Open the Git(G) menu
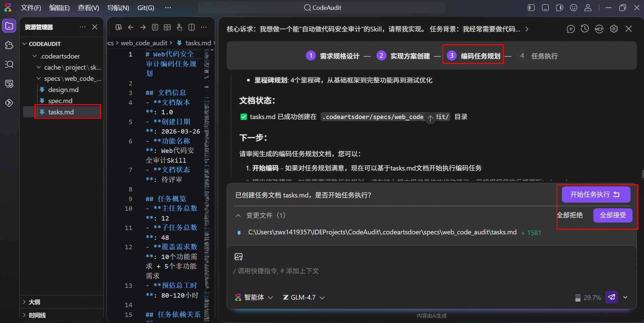644x323 pixels. [146, 8]
